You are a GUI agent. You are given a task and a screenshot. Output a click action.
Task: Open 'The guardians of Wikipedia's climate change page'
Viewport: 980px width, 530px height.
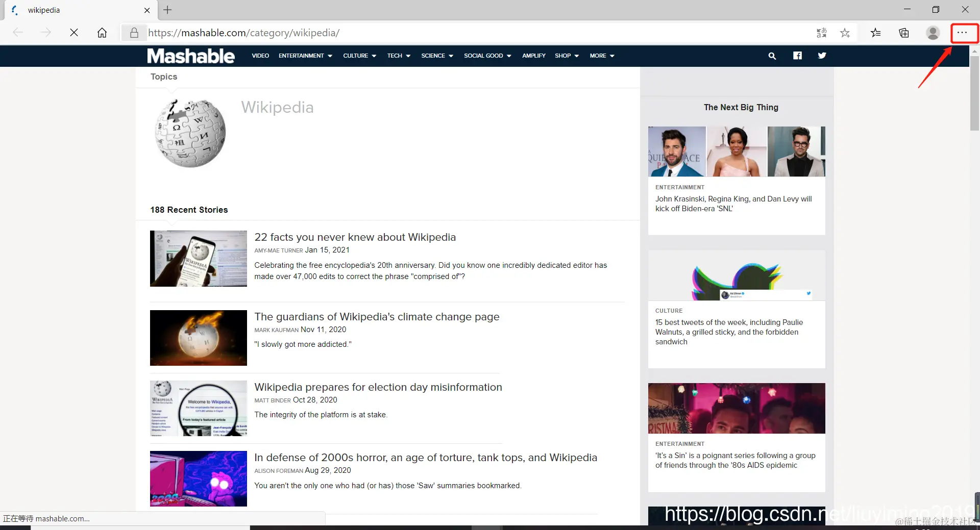pos(377,317)
